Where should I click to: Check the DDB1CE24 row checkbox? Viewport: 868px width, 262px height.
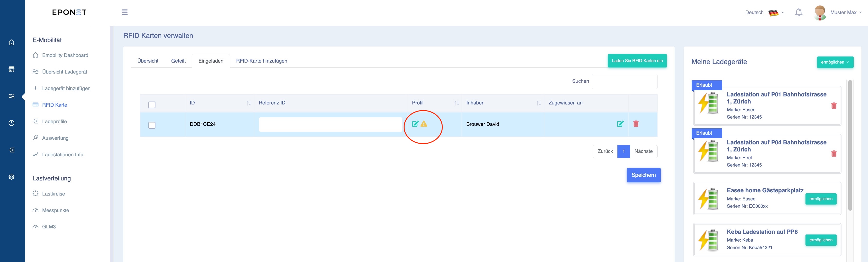tap(152, 125)
